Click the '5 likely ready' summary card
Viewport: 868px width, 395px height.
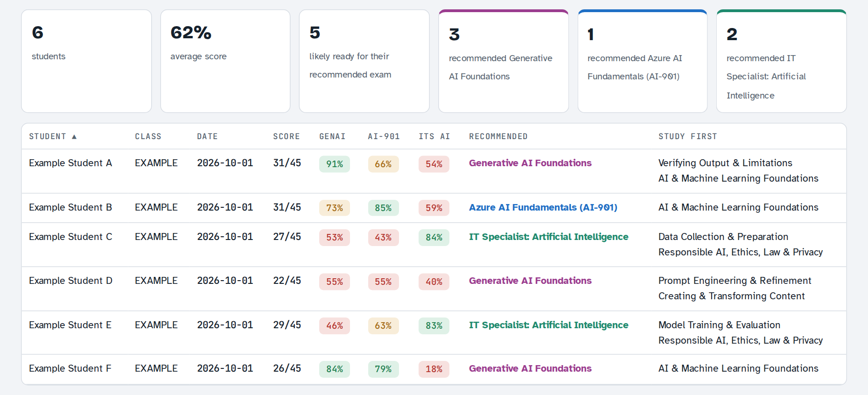(x=364, y=61)
